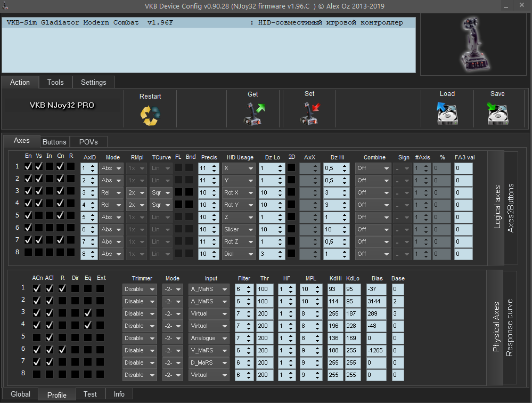The height and width of the screenshot is (403, 532).
Task: Select the Response curve vertical tab
Action: [x=510, y=328]
